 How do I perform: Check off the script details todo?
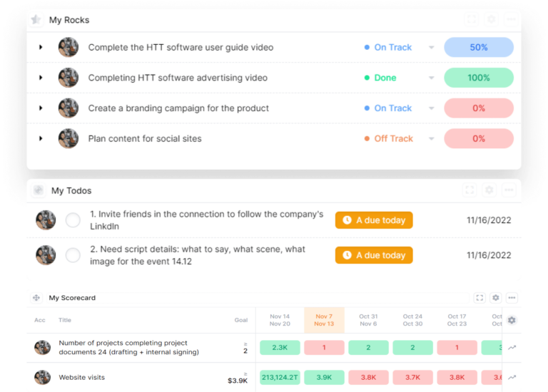[73, 255]
